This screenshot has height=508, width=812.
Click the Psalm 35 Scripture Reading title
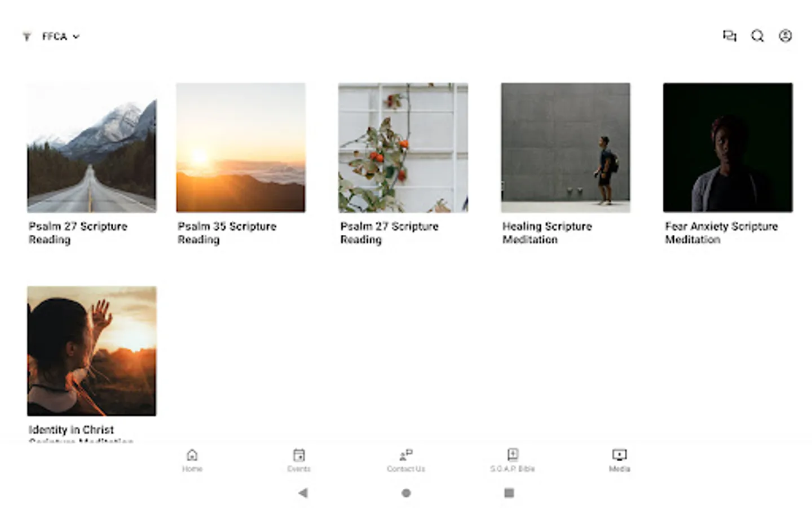point(227,233)
